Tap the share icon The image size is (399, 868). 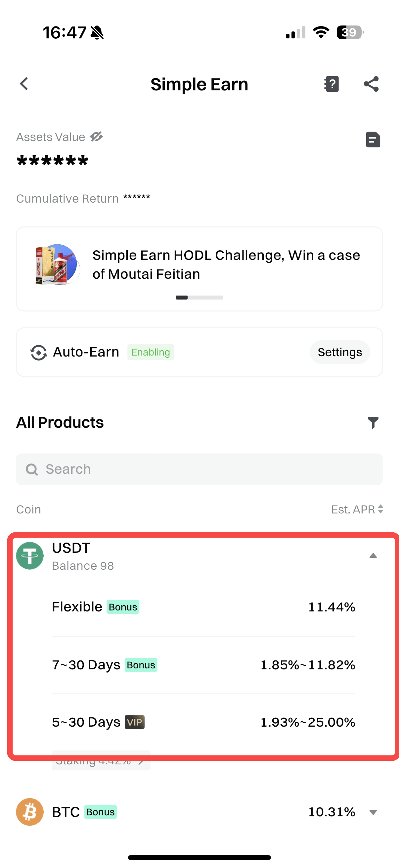coord(371,84)
